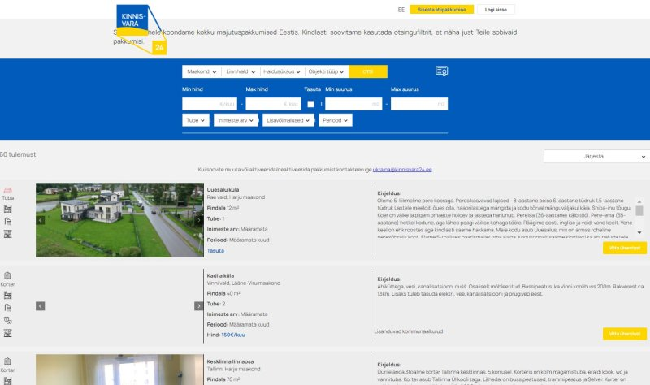This screenshot has width=650, height=385.
Task: Click the pink bed icon in first listing
Action: (7, 190)
